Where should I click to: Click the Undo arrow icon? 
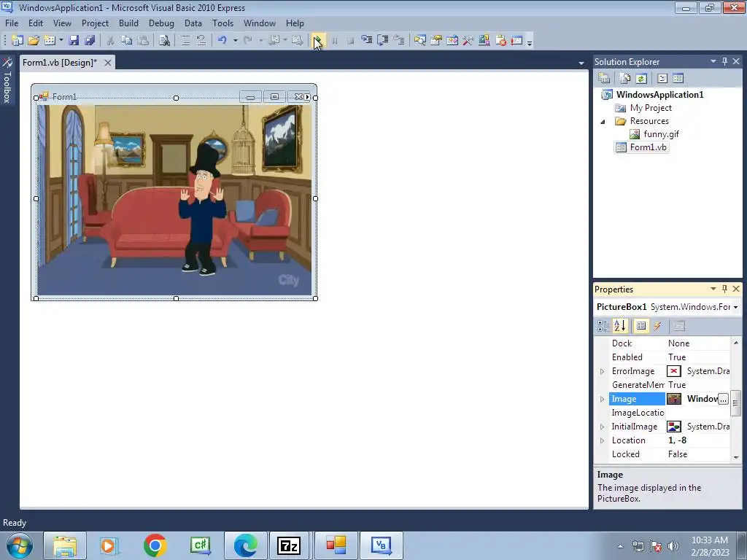(x=222, y=41)
